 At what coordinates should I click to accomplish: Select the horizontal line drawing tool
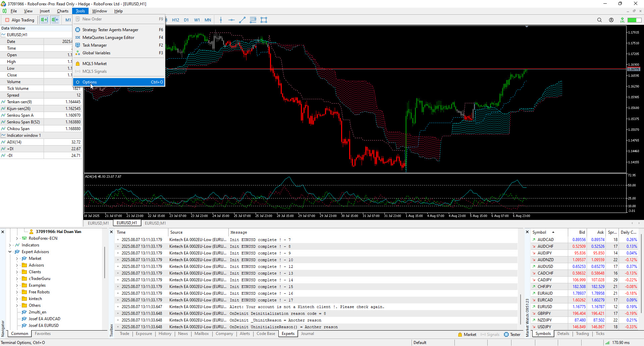click(231, 20)
